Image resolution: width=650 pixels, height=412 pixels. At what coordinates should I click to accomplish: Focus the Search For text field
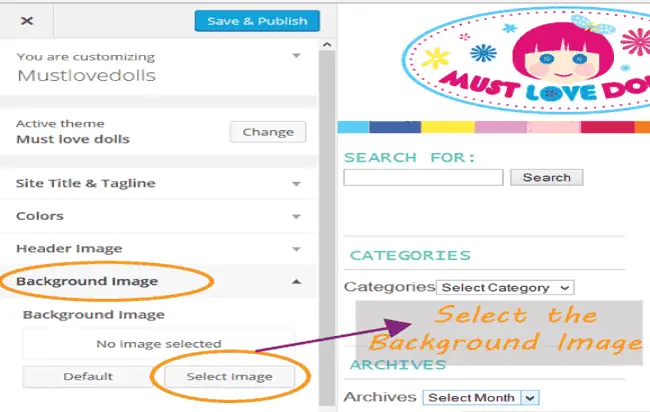click(423, 177)
